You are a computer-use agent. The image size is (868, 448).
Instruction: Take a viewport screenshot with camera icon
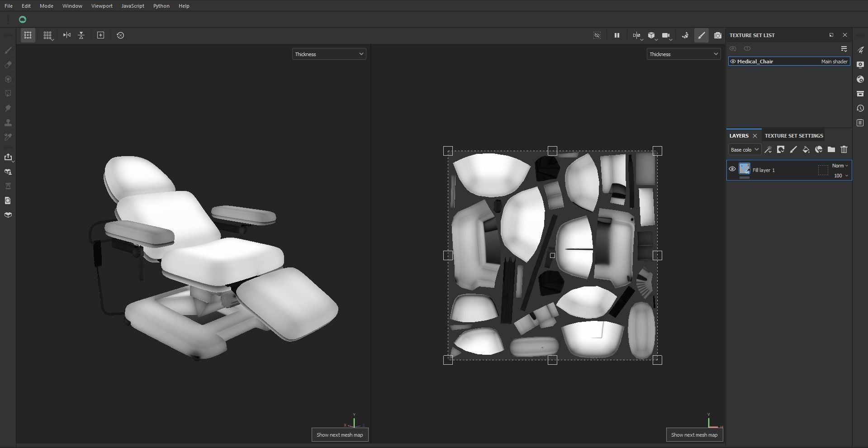coord(718,35)
